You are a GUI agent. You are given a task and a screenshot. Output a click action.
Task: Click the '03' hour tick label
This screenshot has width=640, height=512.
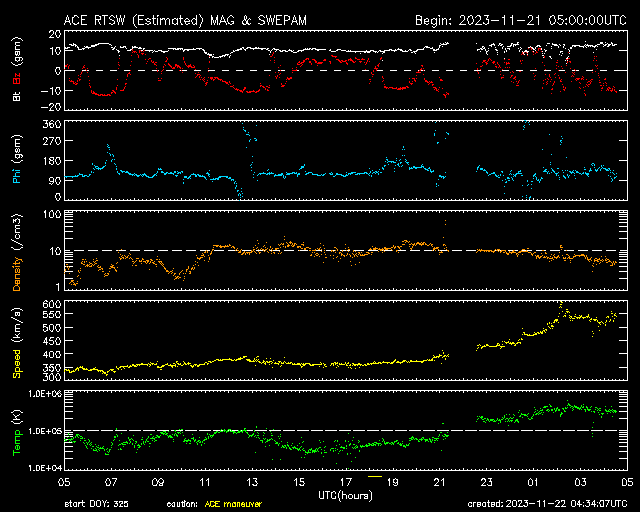(580, 482)
